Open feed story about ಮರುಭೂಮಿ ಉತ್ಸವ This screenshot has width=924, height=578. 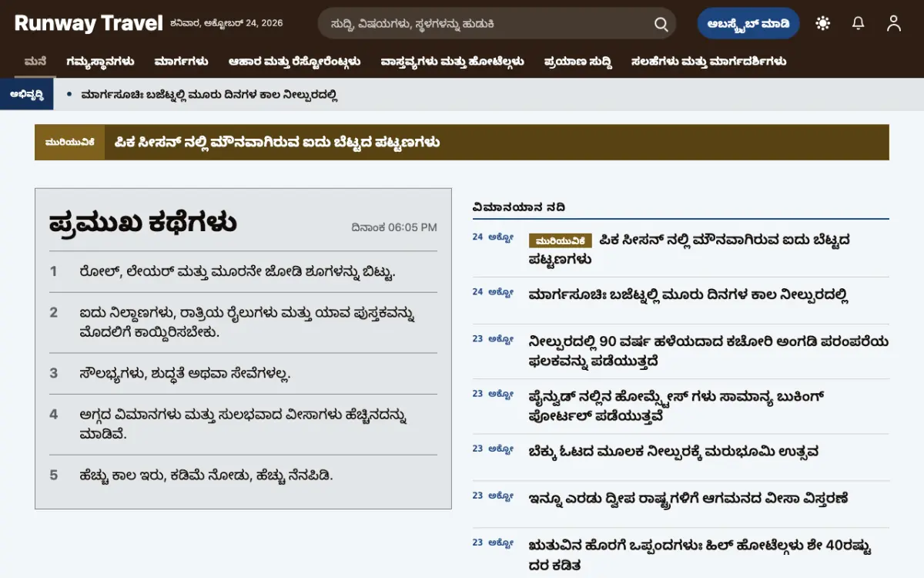point(673,452)
